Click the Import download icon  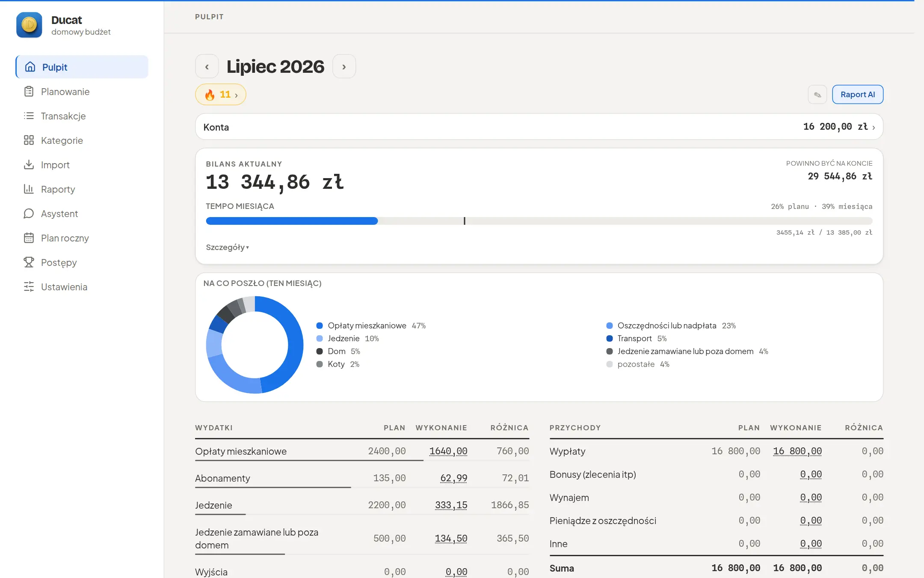click(29, 165)
